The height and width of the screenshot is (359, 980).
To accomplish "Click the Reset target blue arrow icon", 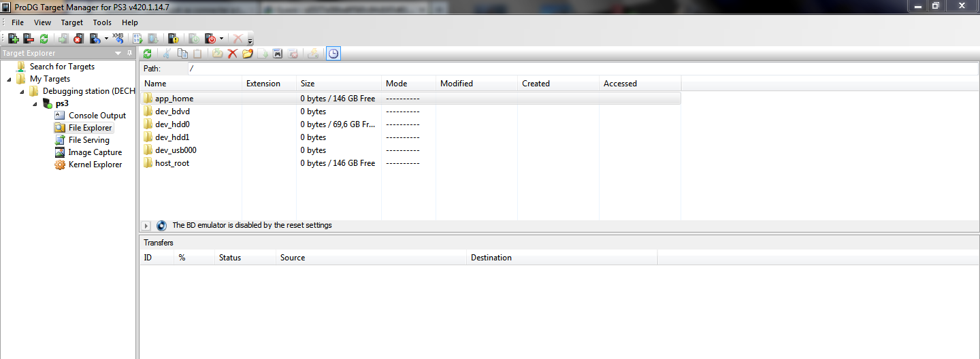I will pos(95,39).
